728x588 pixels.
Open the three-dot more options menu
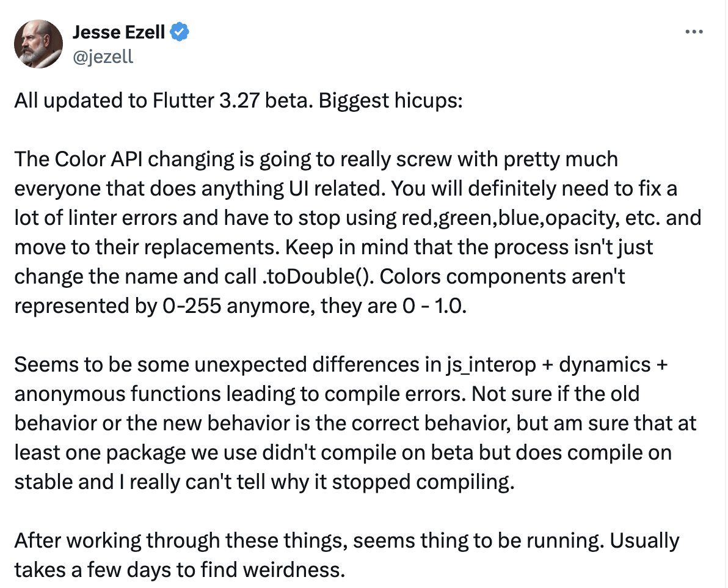[694, 32]
